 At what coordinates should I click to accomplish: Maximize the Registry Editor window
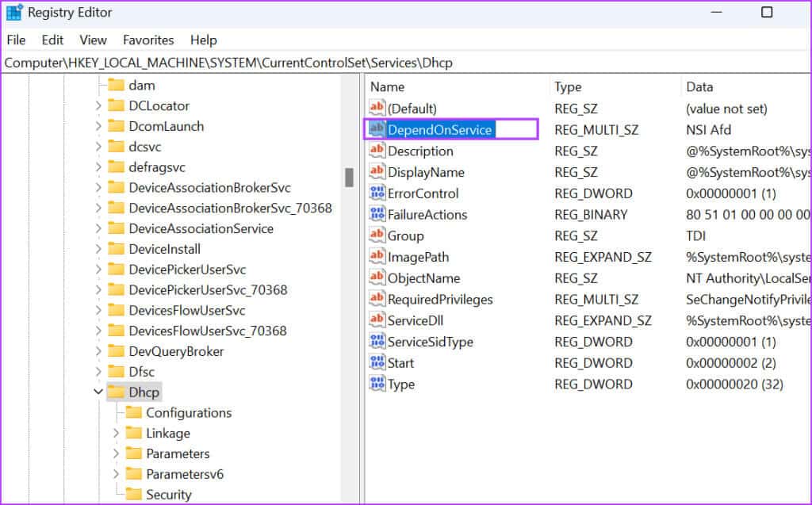tap(767, 12)
